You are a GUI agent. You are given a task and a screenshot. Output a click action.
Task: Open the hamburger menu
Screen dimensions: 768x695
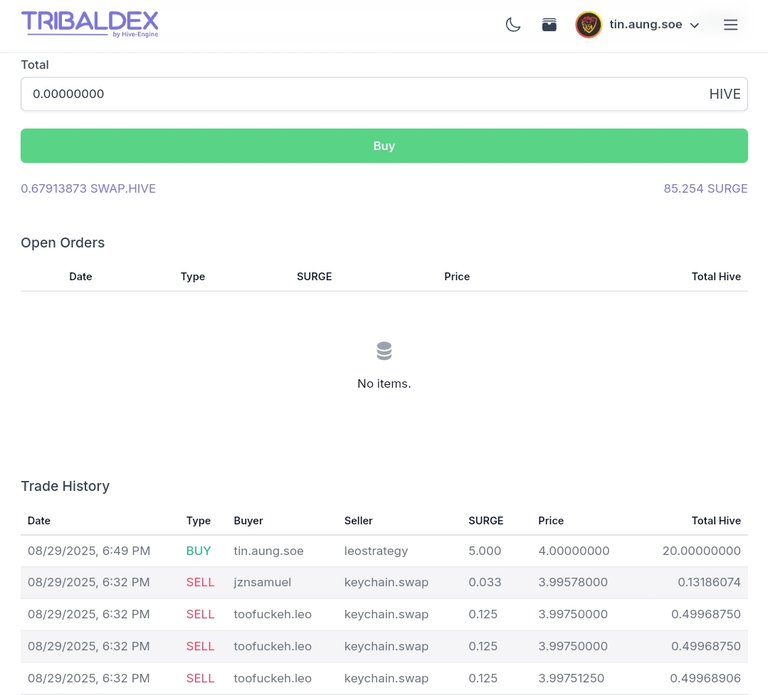730,24
